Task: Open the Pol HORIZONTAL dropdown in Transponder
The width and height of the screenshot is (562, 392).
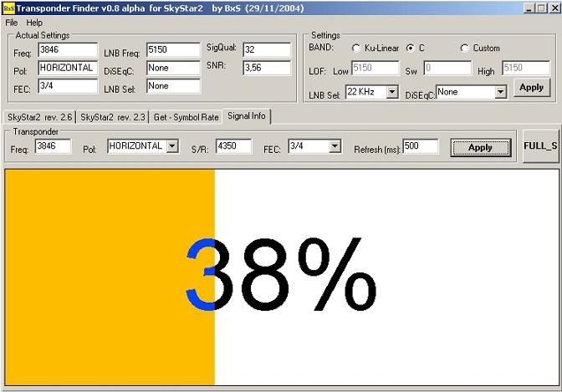Action: coord(172,146)
